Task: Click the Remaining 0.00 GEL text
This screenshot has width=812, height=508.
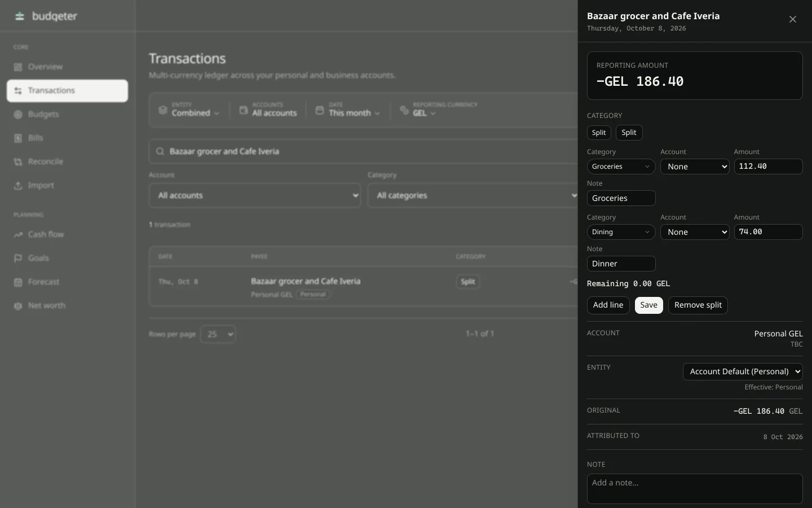Action: point(628,284)
